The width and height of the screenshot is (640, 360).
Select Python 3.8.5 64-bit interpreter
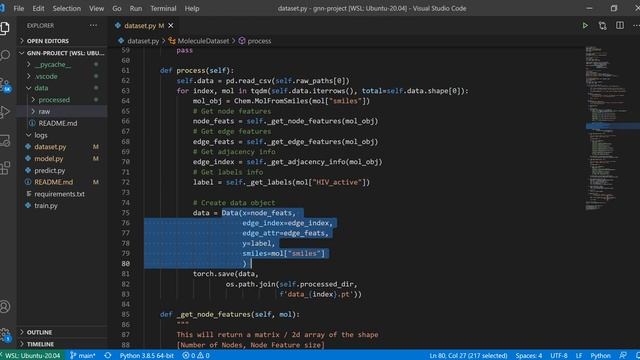[x=147, y=356]
